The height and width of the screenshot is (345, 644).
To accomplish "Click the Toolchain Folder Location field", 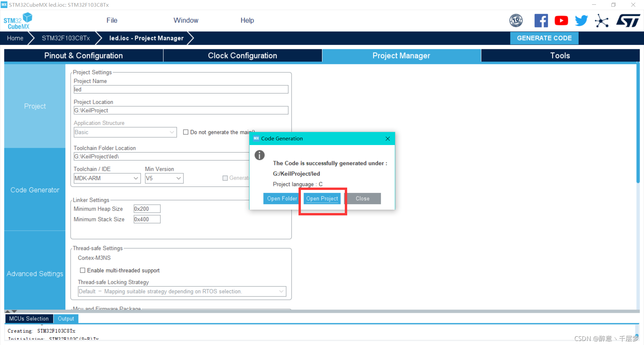I will tap(161, 156).
